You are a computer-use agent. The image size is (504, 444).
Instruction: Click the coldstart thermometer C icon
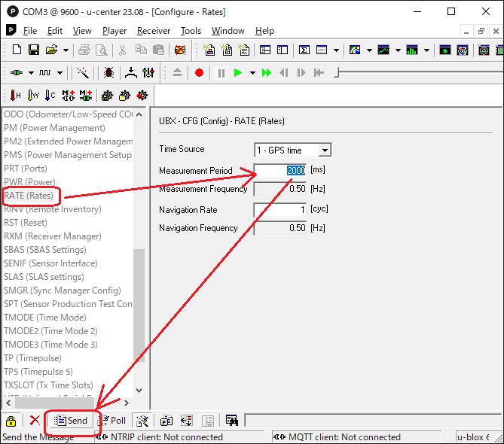pos(50,96)
